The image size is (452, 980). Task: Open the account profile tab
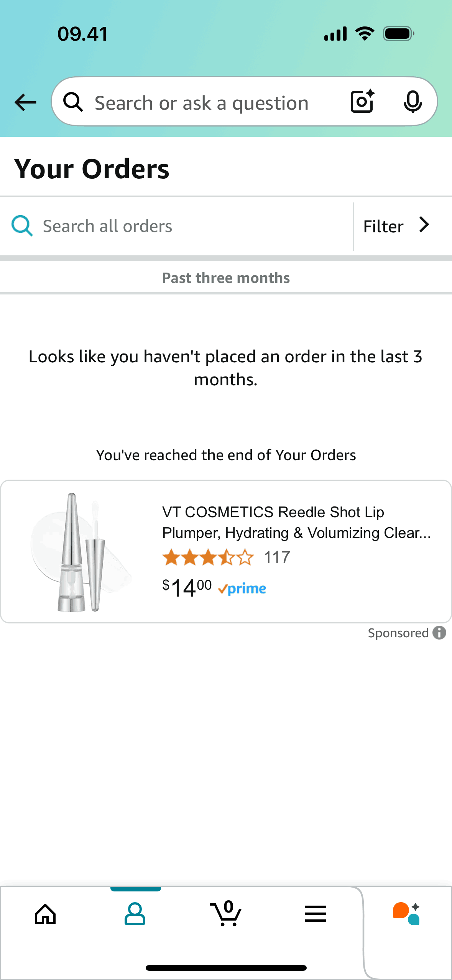point(135,914)
